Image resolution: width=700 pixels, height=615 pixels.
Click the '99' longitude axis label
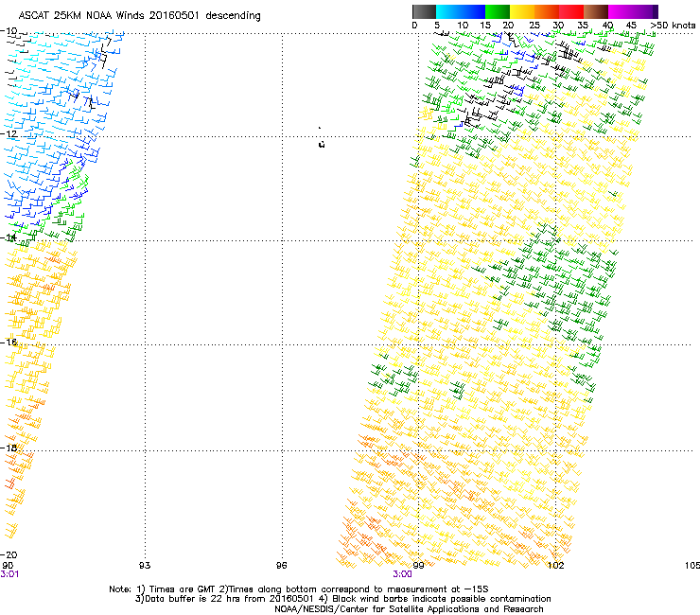click(418, 566)
